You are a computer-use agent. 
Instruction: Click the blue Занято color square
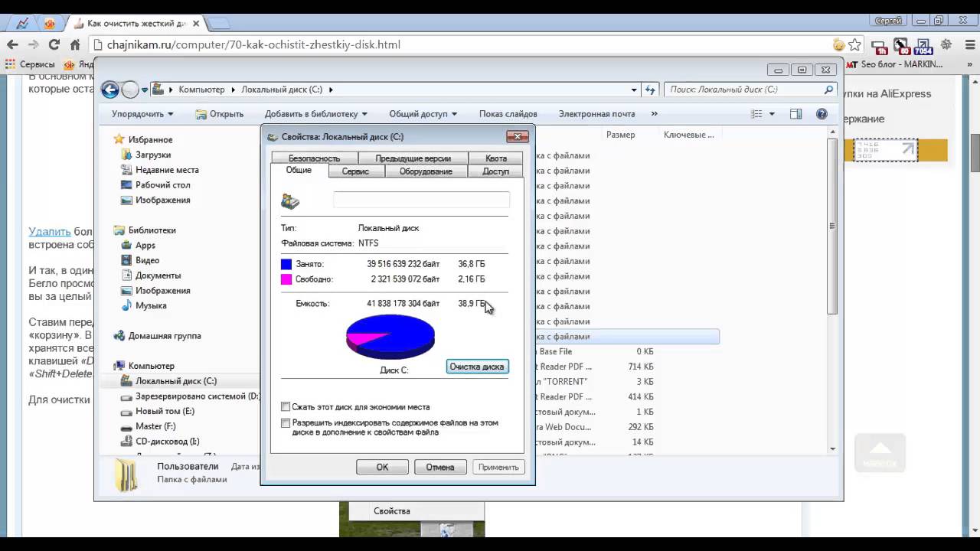click(286, 264)
